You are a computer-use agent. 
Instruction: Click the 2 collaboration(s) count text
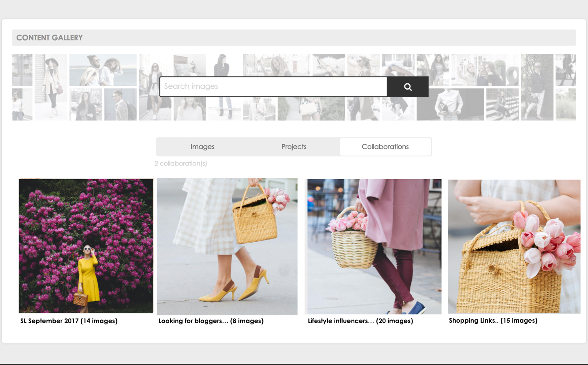pyautogui.click(x=181, y=163)
